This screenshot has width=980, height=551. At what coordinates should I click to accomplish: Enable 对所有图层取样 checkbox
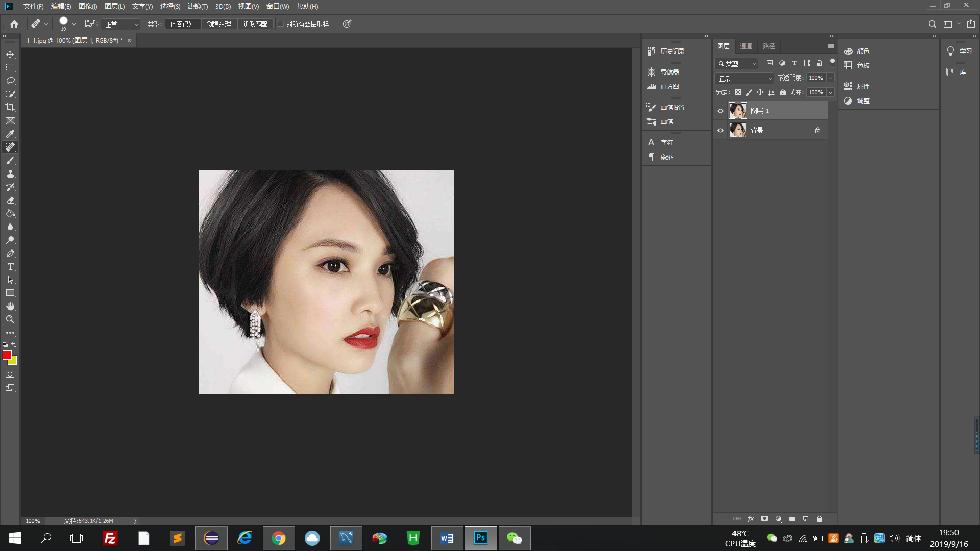point(281,24)
